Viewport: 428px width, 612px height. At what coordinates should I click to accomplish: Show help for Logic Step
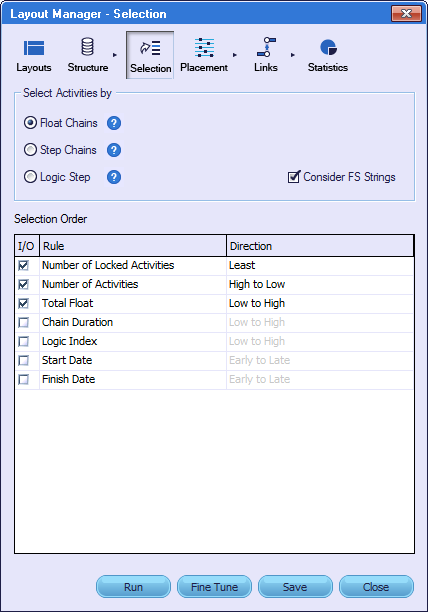click(x=114, y=177)
